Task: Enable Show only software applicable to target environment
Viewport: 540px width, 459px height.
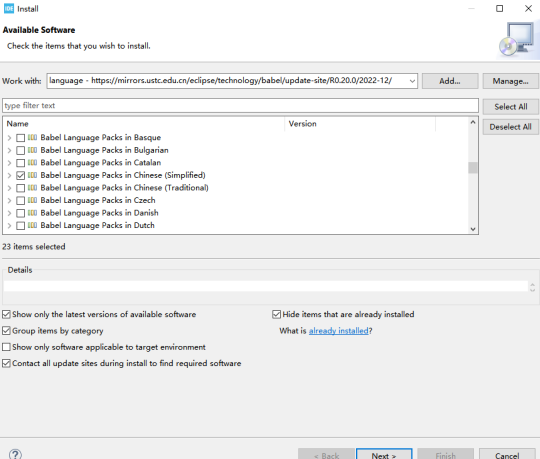Action: pos(6,347)
